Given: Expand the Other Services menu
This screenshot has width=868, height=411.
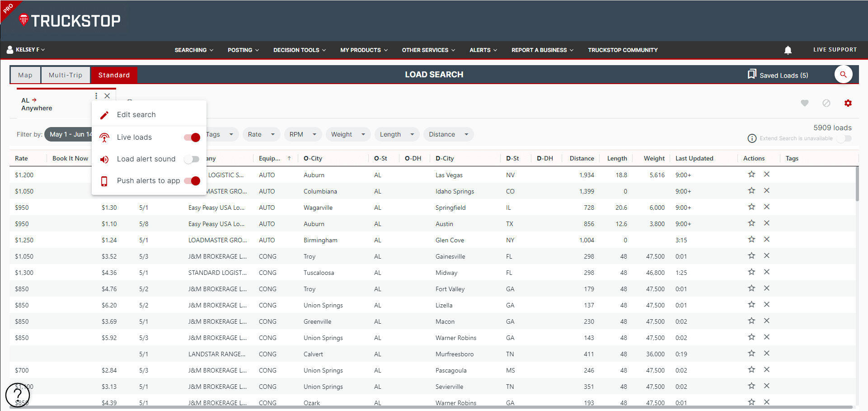Looking at the screenshot, I should click(x=428, y=50).
